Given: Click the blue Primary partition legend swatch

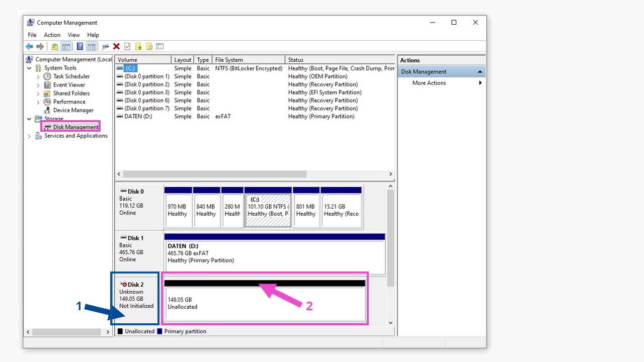Looking at the screenshot, I should [159, 331].
